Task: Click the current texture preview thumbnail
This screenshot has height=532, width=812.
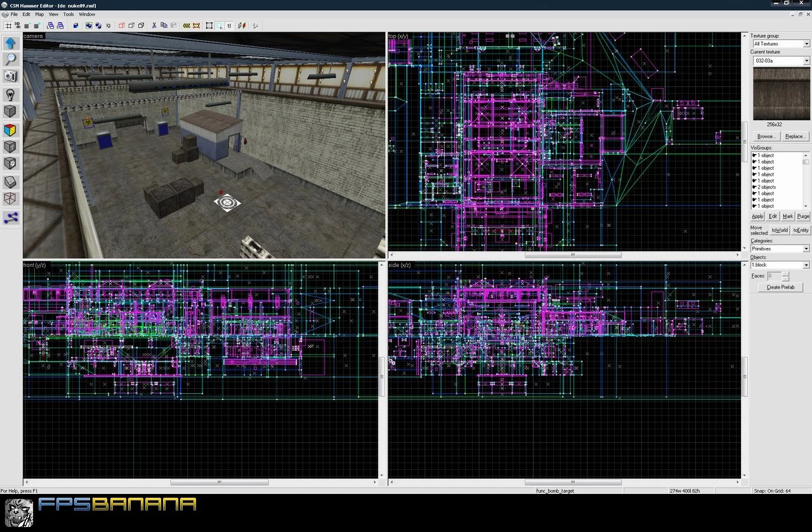Action: (x=781, y=94)
